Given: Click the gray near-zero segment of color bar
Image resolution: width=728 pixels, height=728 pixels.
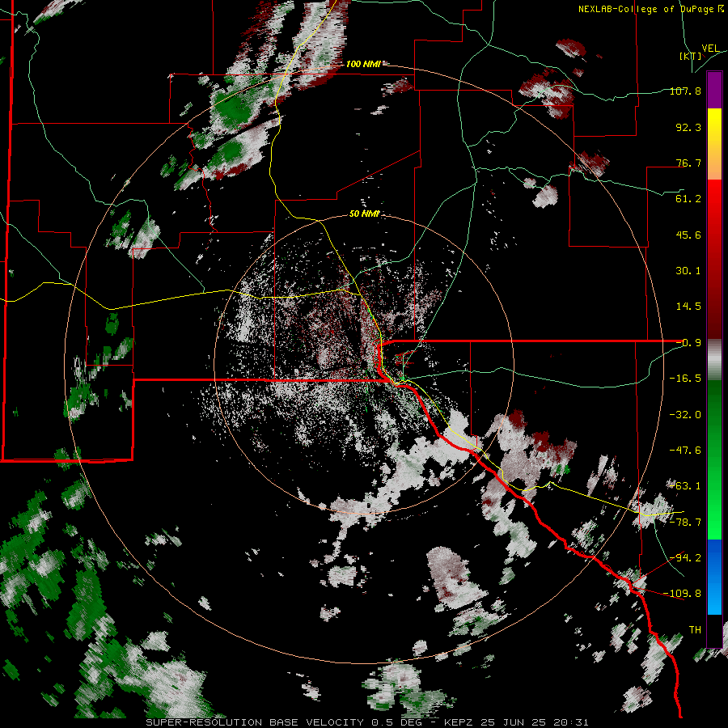Looking at the screenshot, I should pos(714,360).
